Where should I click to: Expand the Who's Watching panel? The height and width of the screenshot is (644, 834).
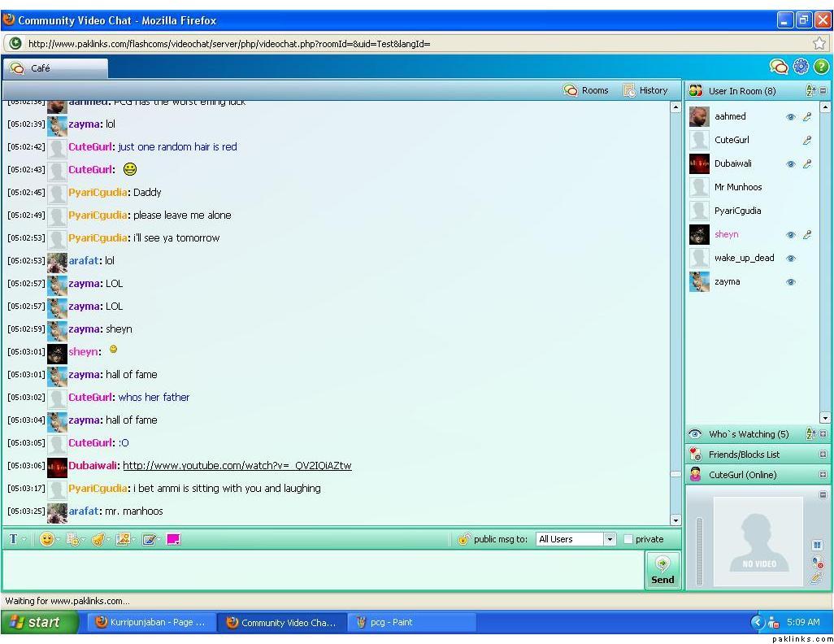pyautogui.click(x=823, y=434)
